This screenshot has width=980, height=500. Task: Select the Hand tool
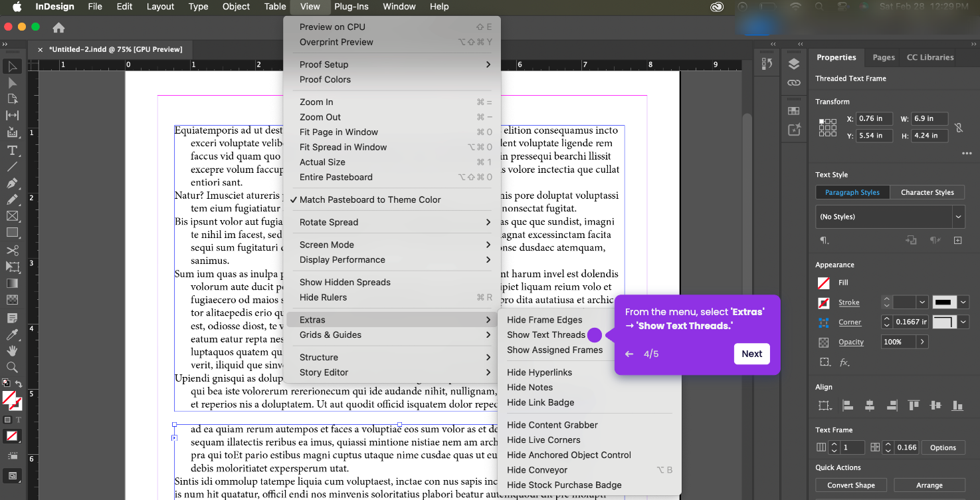coord(12,351)
